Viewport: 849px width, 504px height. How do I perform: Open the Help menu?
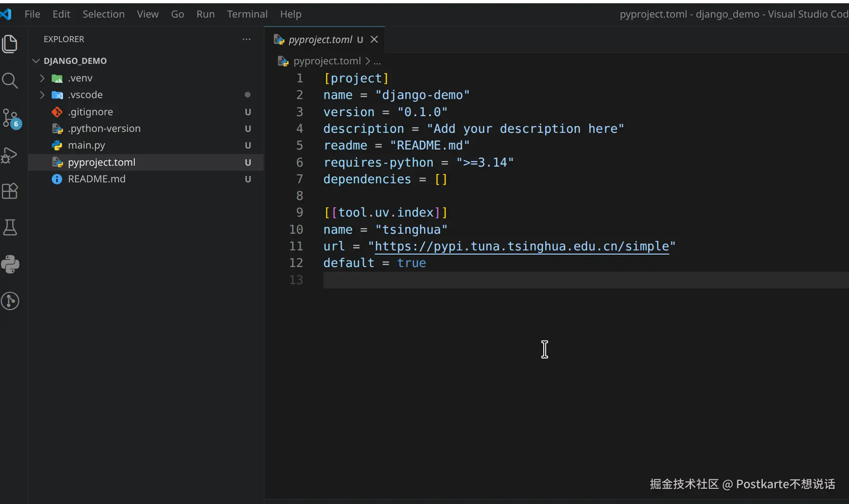coord(291,14)
